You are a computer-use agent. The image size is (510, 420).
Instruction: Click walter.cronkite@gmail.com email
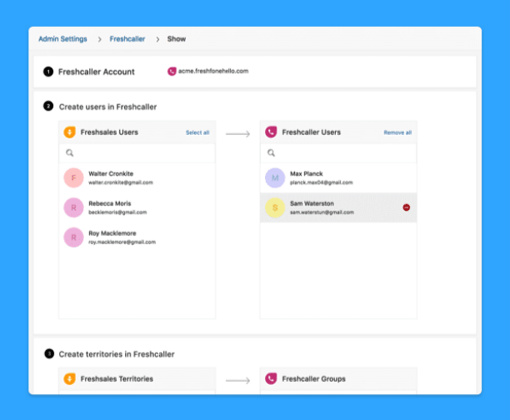pos(121,182)
